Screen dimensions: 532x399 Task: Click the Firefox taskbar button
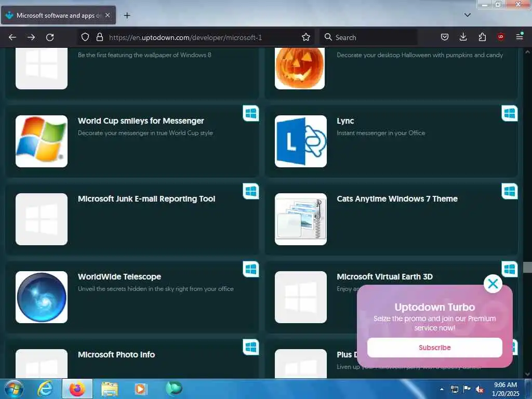[77, 389]
